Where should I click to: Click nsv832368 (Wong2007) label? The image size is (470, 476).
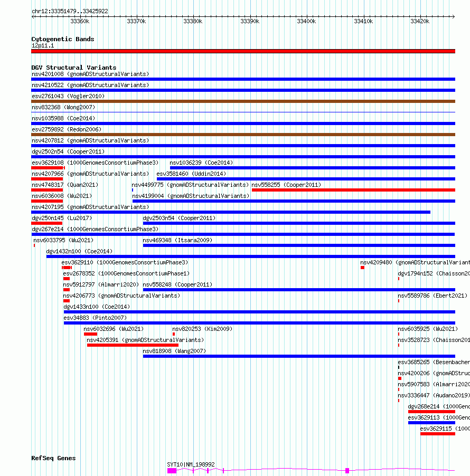click(x=63, y=108)
